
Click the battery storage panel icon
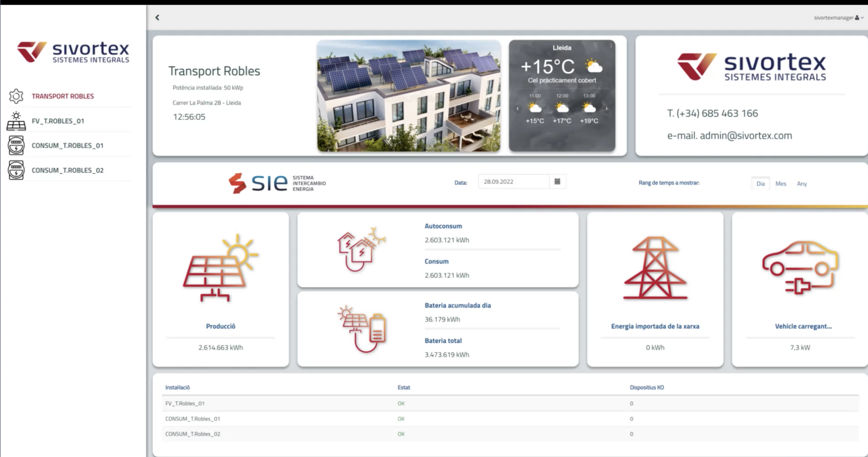(x=361, y=329)
